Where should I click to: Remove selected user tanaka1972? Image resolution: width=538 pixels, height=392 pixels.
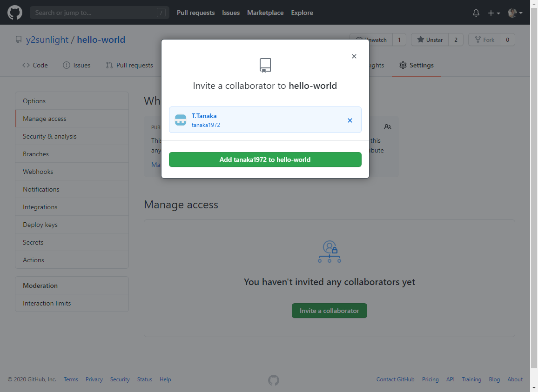350,120
